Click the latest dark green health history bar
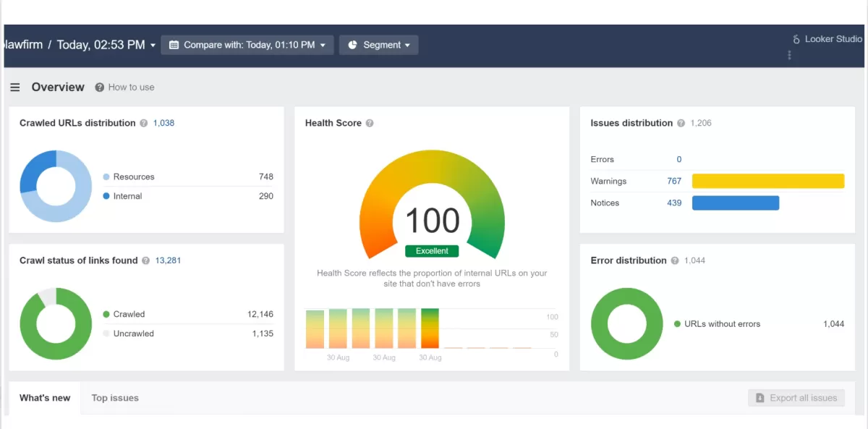Screen dimensions: 868x429 pyautogui.click(x=430, y=328)
